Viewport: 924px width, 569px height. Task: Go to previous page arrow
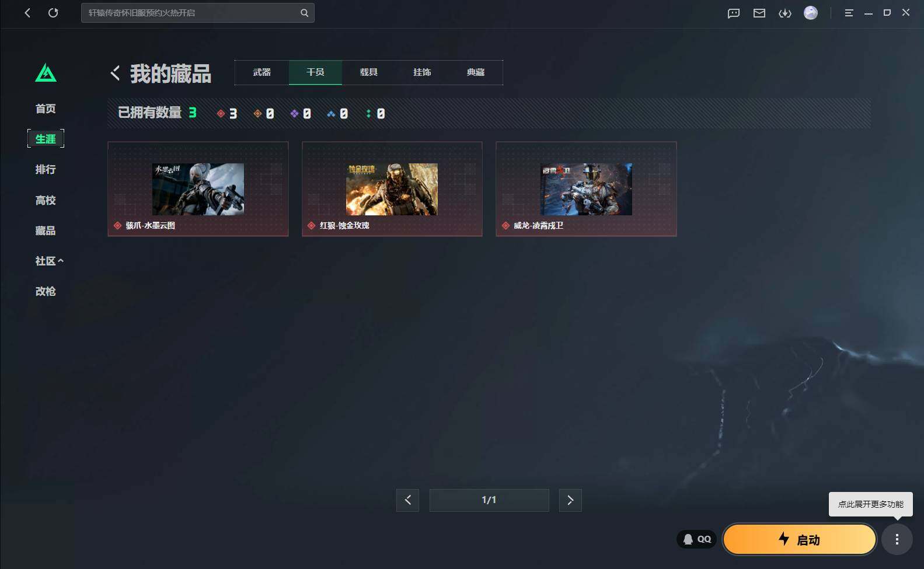[x=407, y=500]
